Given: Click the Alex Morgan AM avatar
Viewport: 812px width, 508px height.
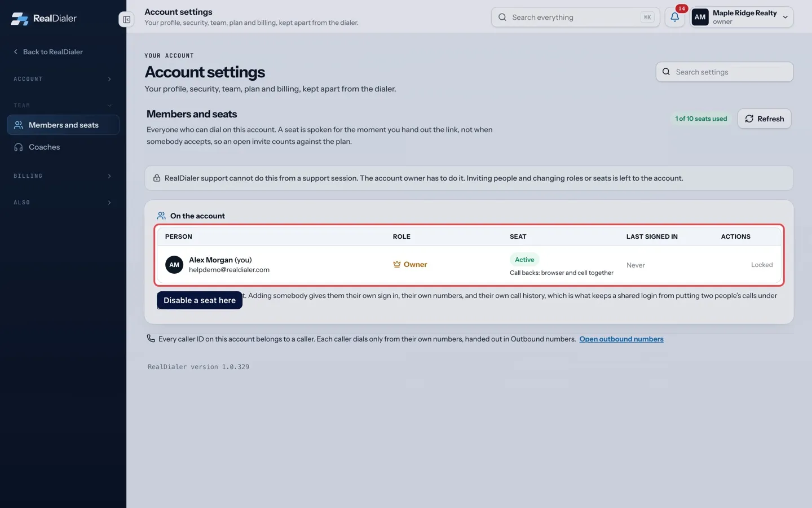Looking at the screenshot, I should tap(174, 265).
